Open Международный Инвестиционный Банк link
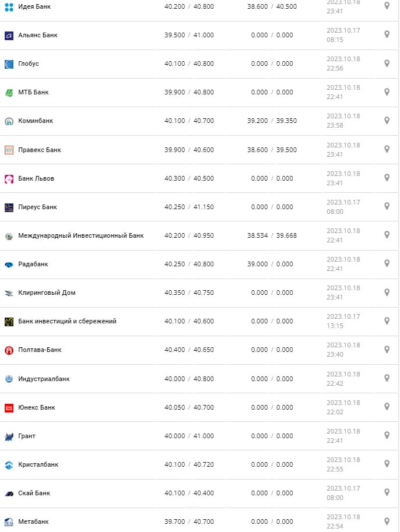This screenshot has width=400, height=532. (80, 235)
